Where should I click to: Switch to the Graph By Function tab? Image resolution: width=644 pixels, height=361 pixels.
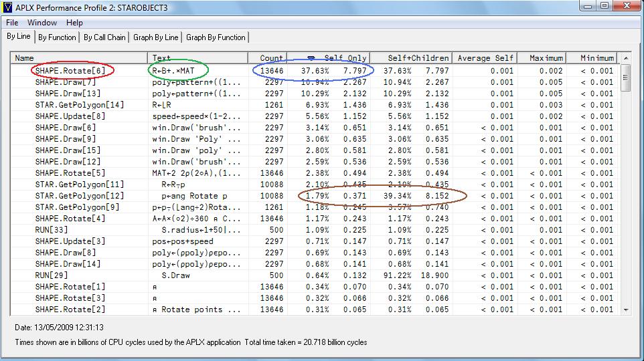216,37
